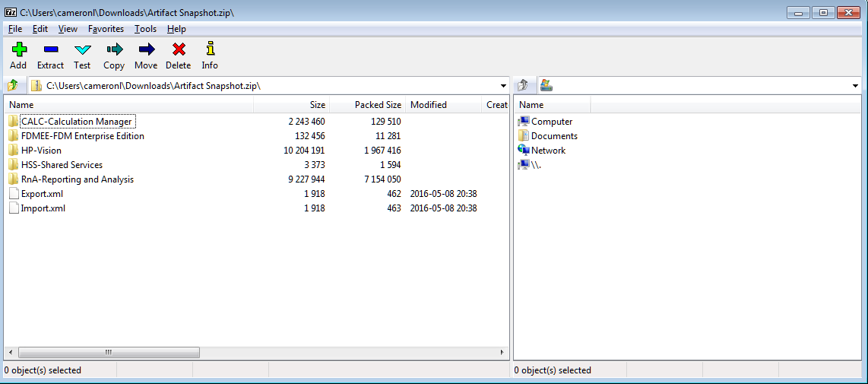This screenshot has height=384, width=868.
Task: Click the scrollbar right arrow
Action: (502, 352)
